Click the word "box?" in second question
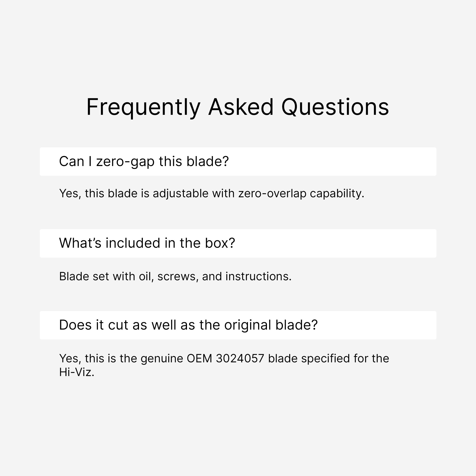The image size is (476, 476). click(x=220, y=243)
